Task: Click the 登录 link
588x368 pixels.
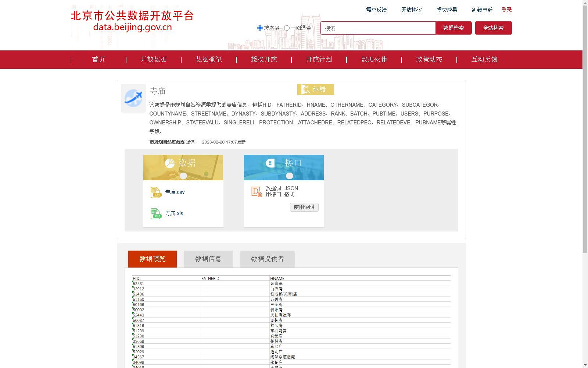Action: (x=506, y=10)
